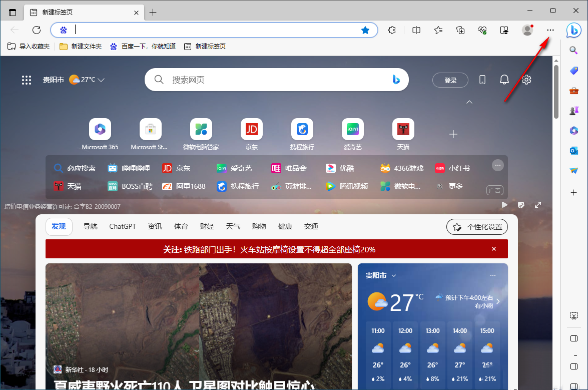Expand background to fullscreen with arrows icon
The height and width of the screenshot is (390, 588).
pos(538,205)
